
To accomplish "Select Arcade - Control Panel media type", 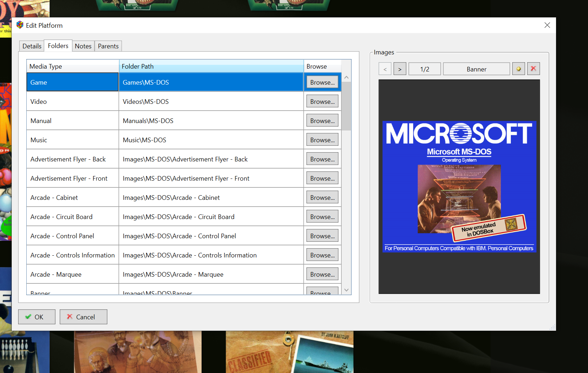I will point(73,236).
